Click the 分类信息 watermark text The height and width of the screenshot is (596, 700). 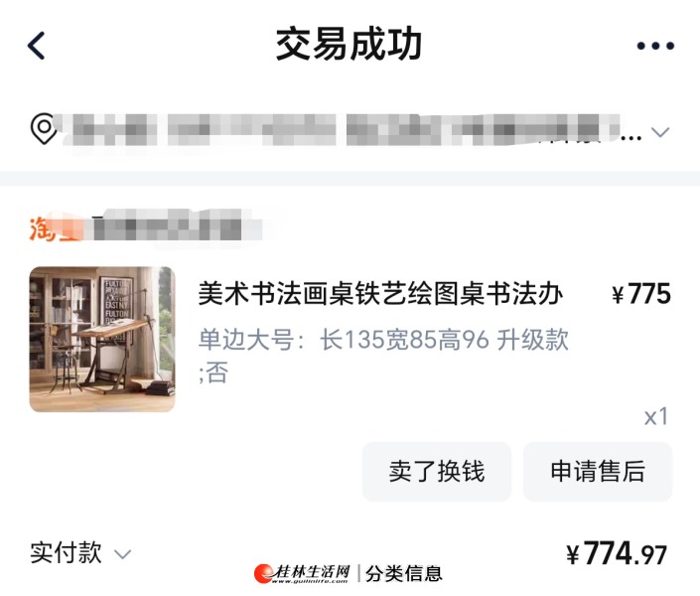point(404,574)
